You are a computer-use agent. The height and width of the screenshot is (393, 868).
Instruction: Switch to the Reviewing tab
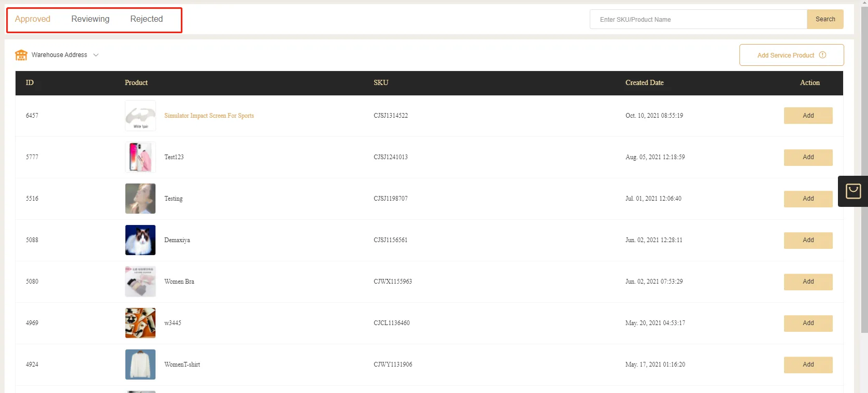[90, 19]
